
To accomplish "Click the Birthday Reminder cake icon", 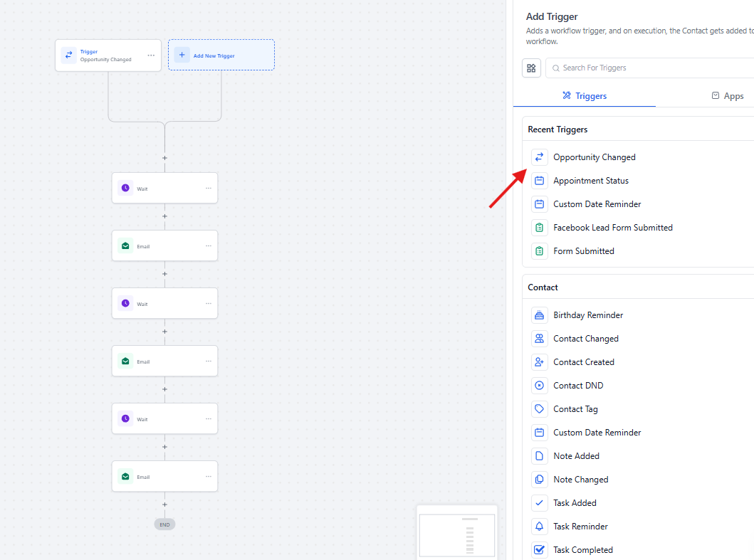I will (x=539, y=315).
